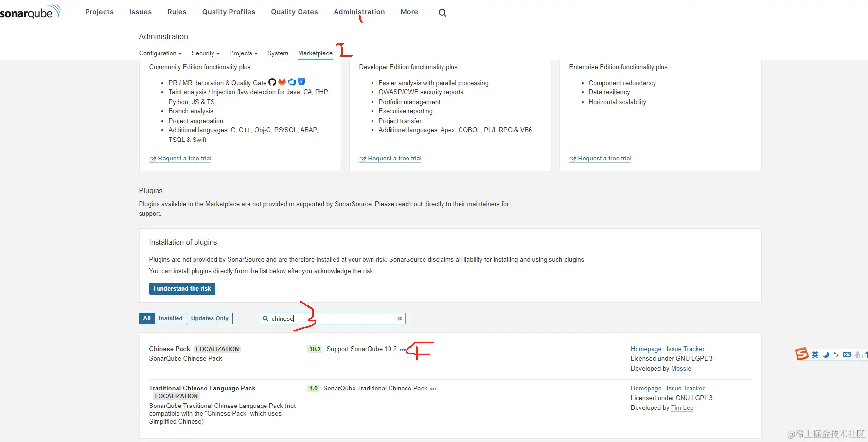This screenshot has height=442, width=868.
Task: Open the Projects admin dropdown
Action: [x=244, y=53]
